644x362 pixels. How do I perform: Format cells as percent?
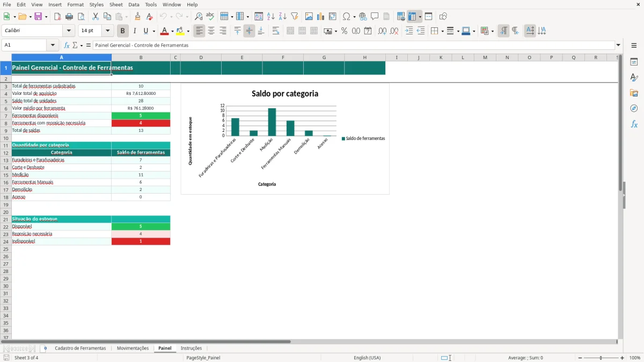pyautogui.click(x=345, y=31)
